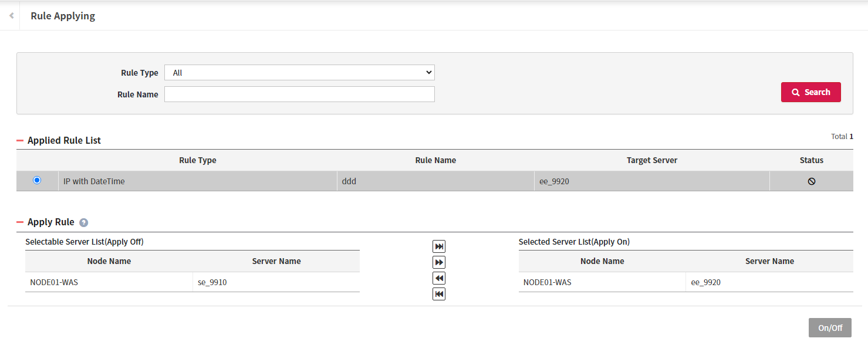
Task: Click the move-all-left arrows transfer icon
Action: 438,293
